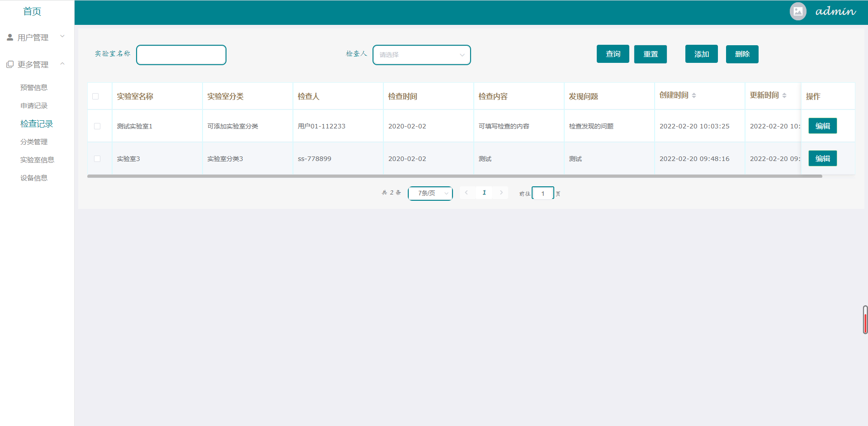Sort by 更新时间 column arrows
The image size is (868, 426).
coord(784,95)
